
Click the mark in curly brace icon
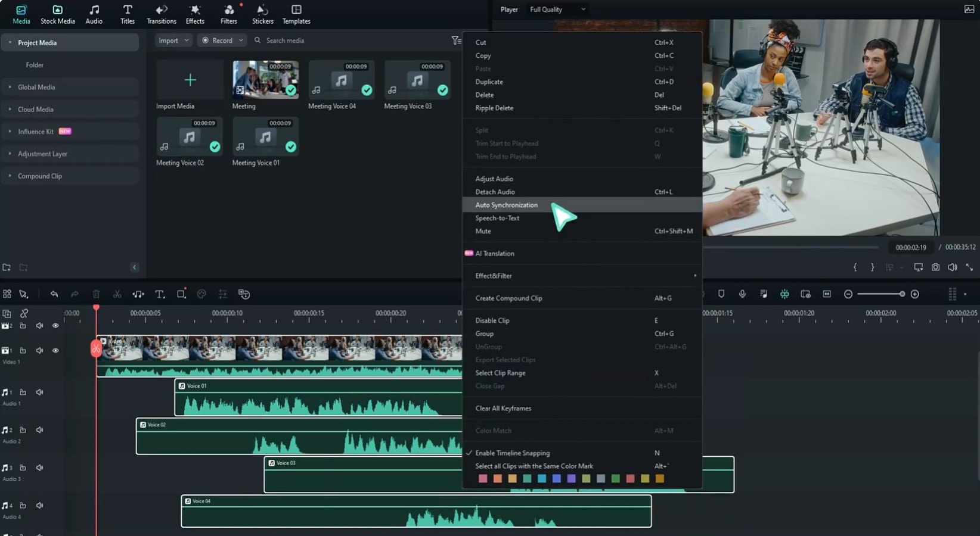tap(855, 267)
